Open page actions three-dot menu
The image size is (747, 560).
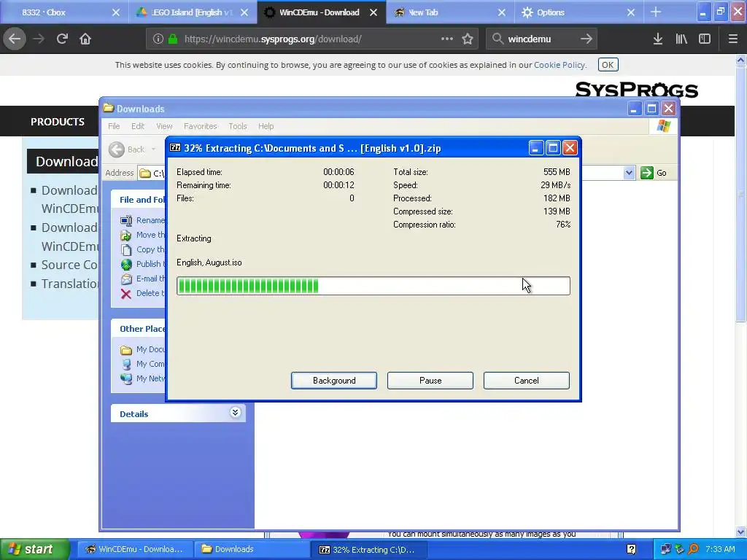point(447,39)
